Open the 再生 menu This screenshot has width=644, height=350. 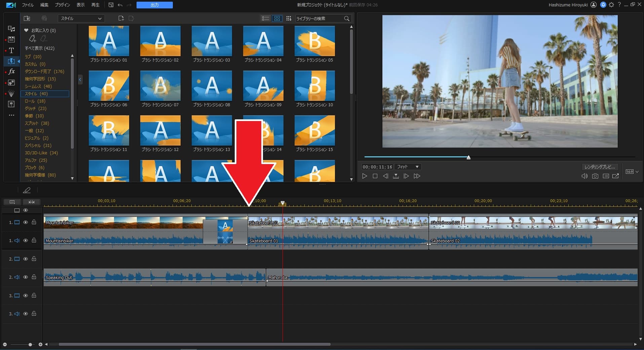(x=96, y=5)
